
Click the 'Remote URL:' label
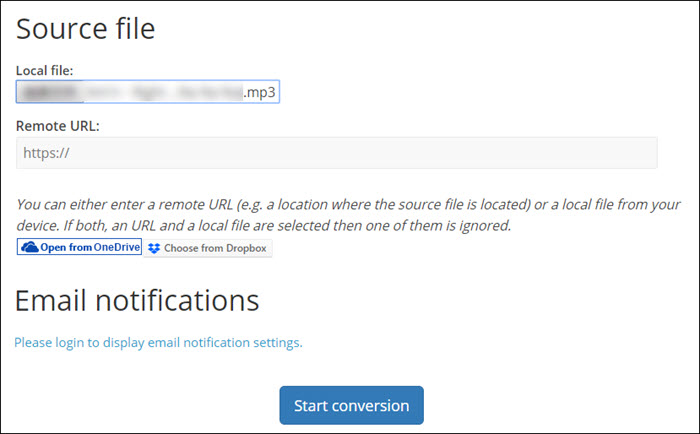[x=58, y=127]
